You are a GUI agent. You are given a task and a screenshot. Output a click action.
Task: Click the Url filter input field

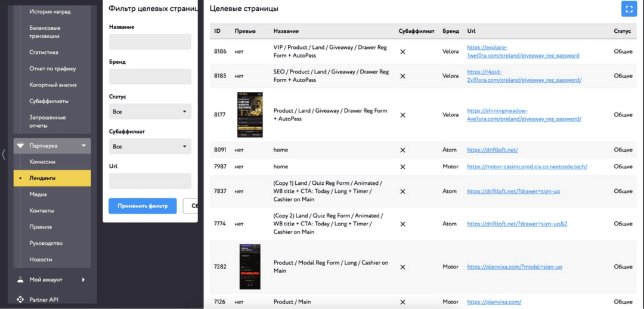150,181
